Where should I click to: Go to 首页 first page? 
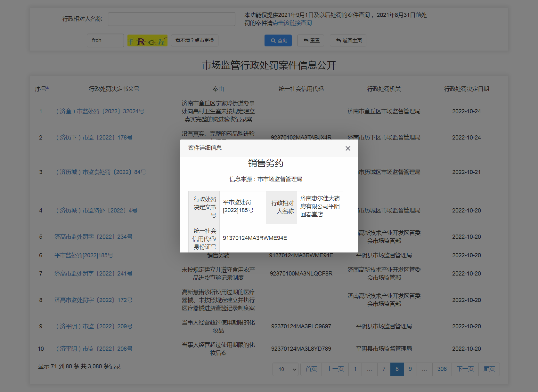point(311,369)
